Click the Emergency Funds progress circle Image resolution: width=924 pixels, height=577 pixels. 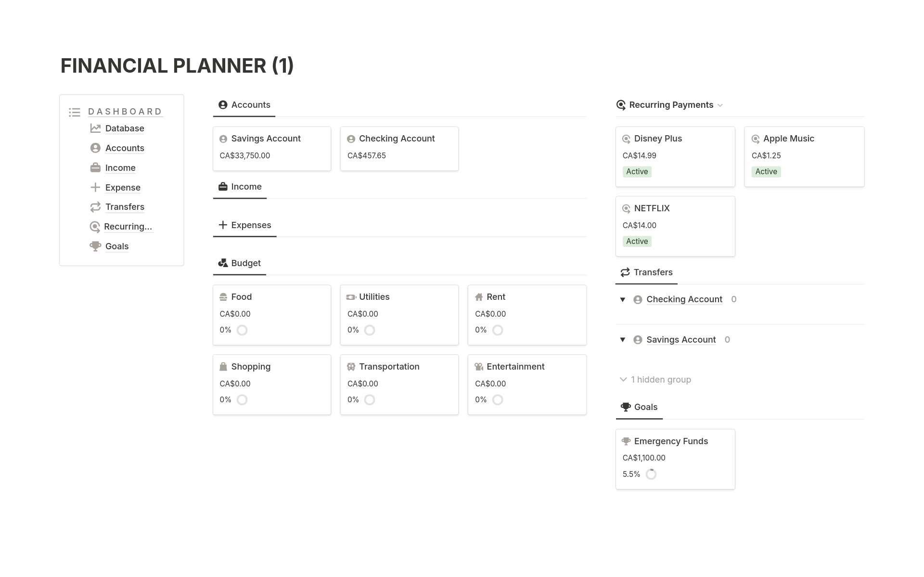651,474
